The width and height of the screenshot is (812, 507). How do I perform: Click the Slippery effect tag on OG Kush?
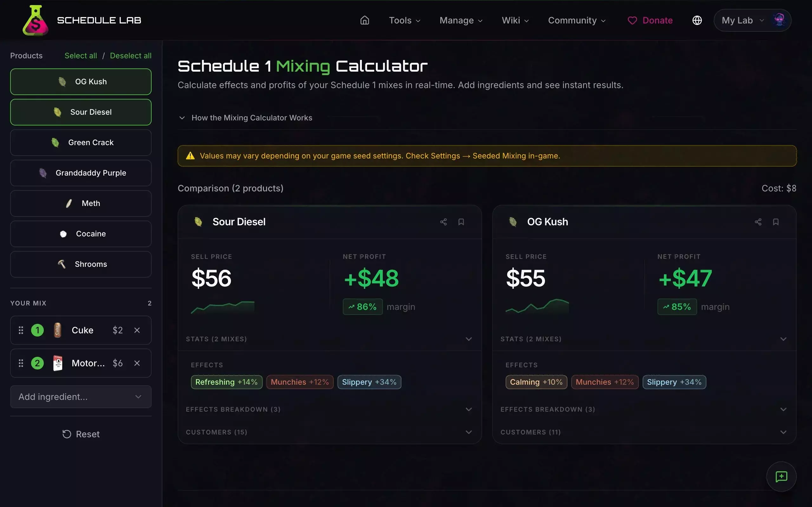tap(674, 382)
